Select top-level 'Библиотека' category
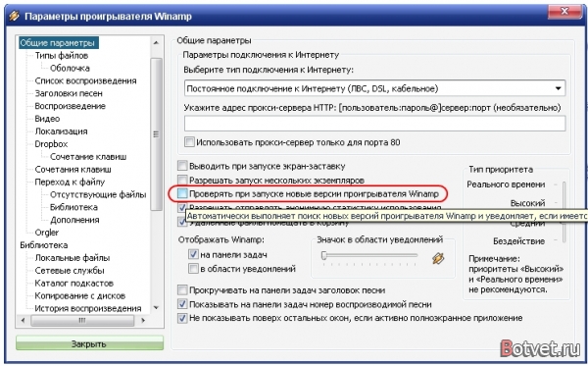The height and width of the screenshot is (366, 588). point(44,245)
